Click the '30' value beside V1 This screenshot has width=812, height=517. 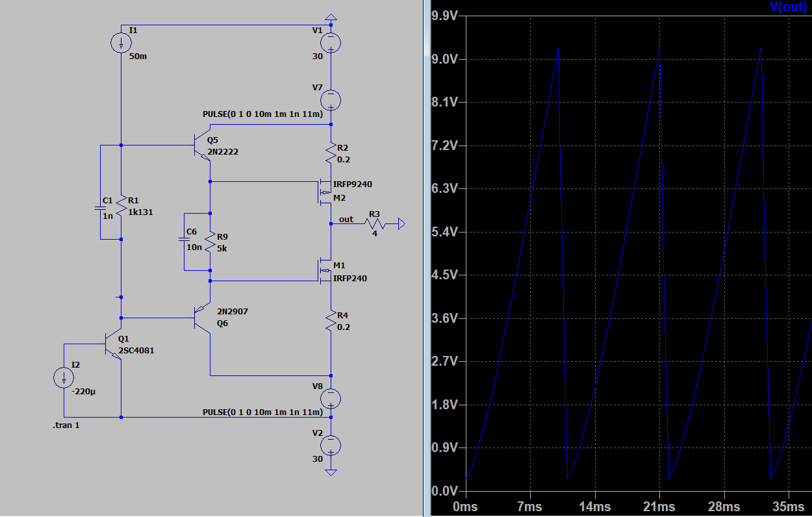coord(318,57)
